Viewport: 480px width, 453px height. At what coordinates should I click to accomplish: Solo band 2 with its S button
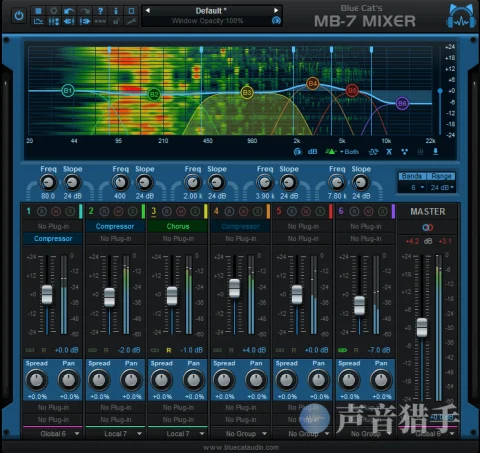pyautogui.click(x=133, y=211)
